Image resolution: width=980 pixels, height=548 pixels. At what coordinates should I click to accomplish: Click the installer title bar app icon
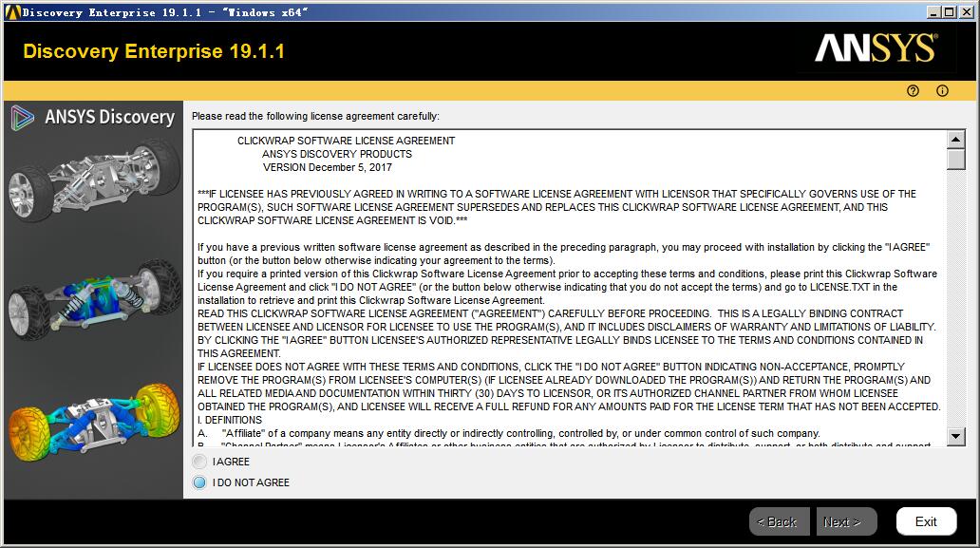[12, 12]
